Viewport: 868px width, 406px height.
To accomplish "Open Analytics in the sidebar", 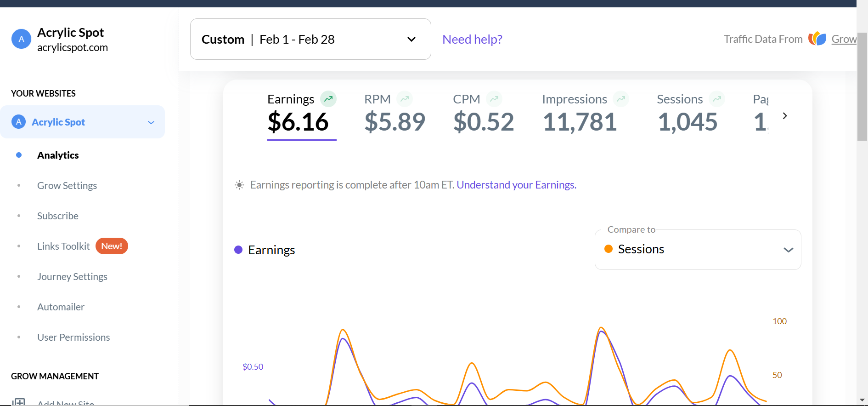I will (x=58, y=155).
